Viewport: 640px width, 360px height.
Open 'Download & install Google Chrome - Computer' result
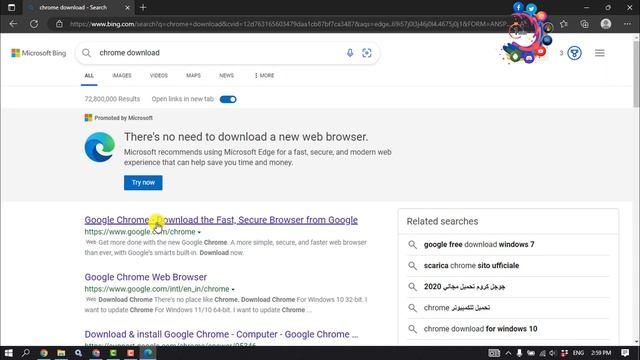pos(221,334)
